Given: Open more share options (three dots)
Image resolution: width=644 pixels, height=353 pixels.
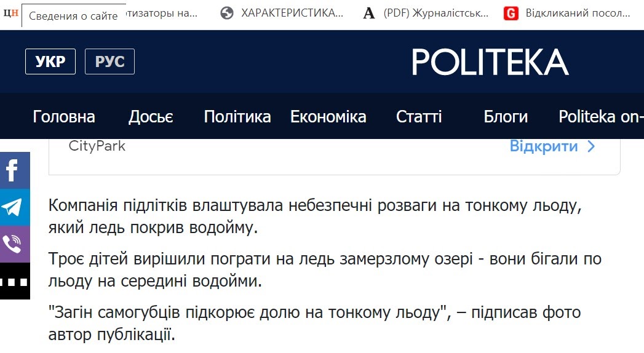Looking at the screenshot, I should [15, 281].
